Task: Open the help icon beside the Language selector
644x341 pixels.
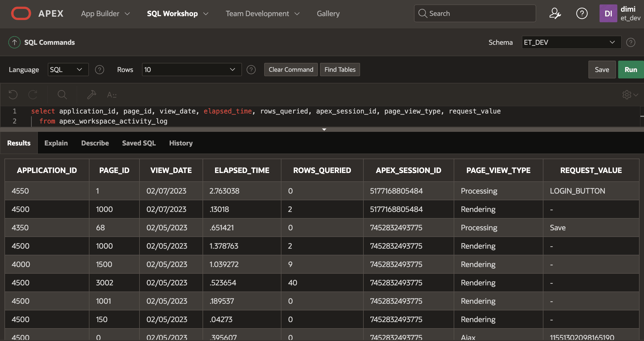Action: click(99, 70)
